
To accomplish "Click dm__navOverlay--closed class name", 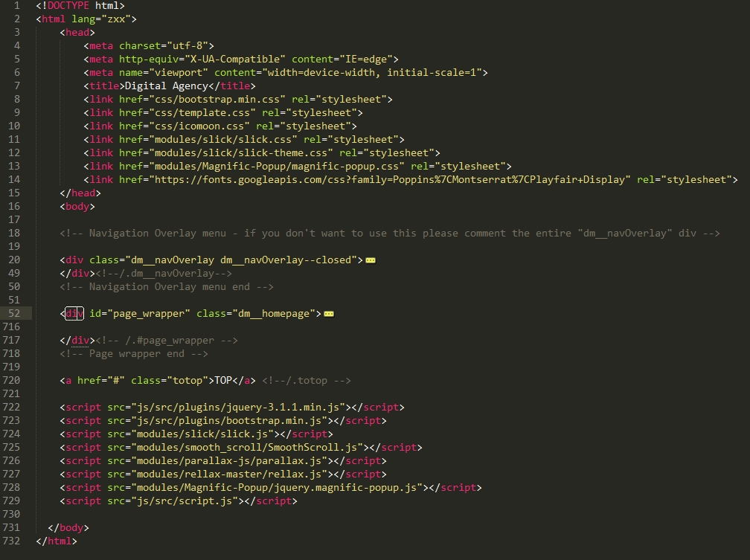I will (x=286, y=260).
